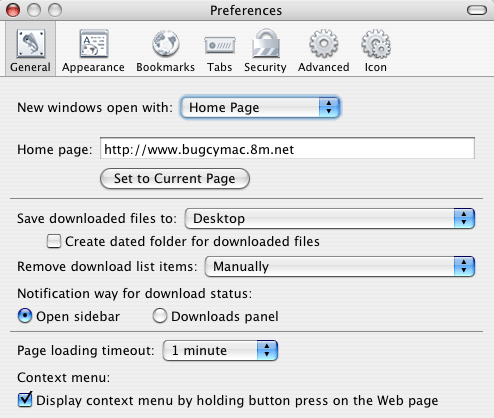Switch to the Tabs preferences icon
Viewport: 494px width, 418px height.
tap(220, 45)
